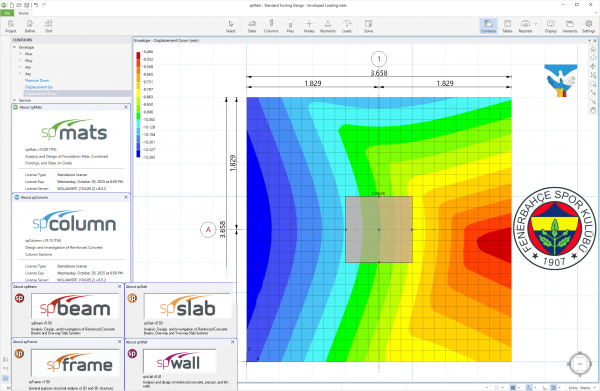600x391 pixels.
Task: Select the Pressure Down contour
Action: pos(37,80)
